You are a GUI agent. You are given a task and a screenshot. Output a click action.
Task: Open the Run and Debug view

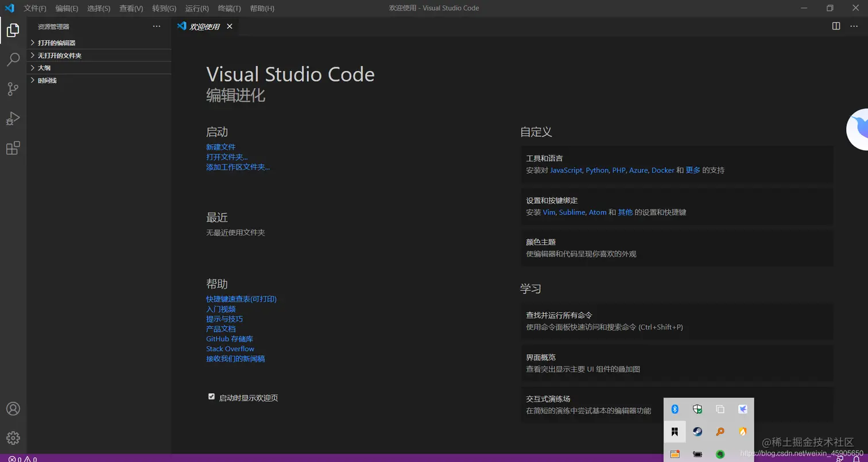coord(13,118)
